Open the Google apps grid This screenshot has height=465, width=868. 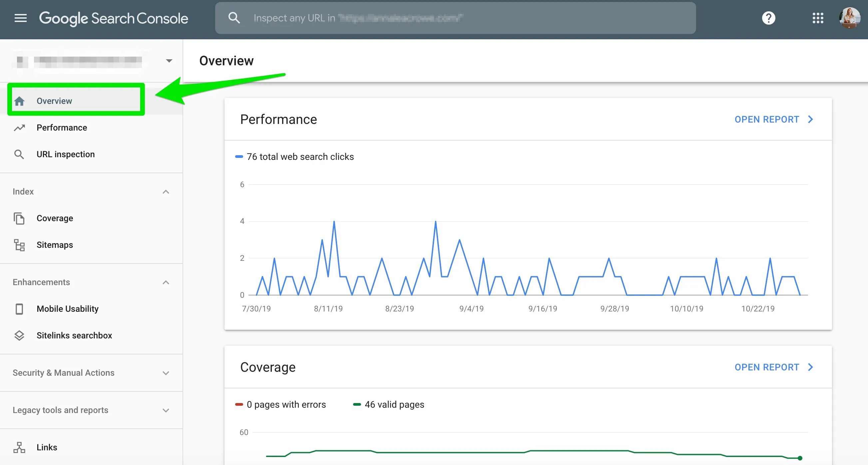pyautogui.click(x=818, y=18)
